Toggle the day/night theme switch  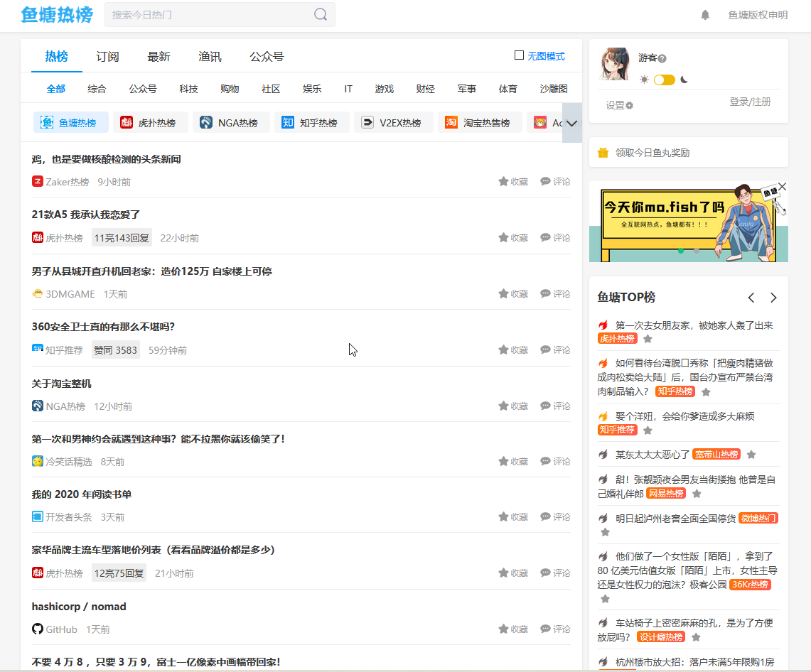(664, 80)
